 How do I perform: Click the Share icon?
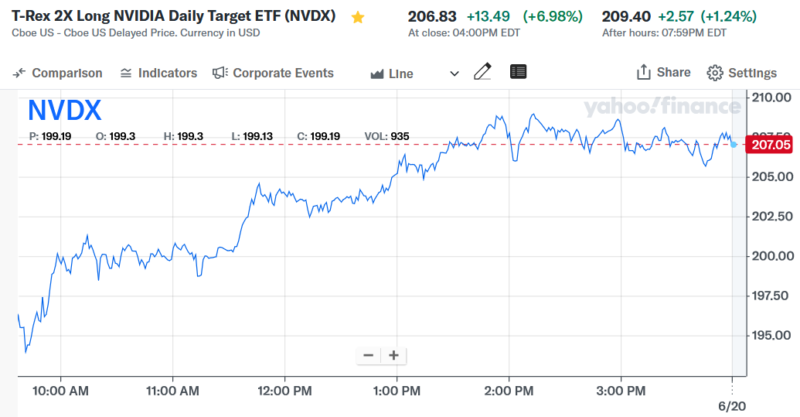coord(664,72)
